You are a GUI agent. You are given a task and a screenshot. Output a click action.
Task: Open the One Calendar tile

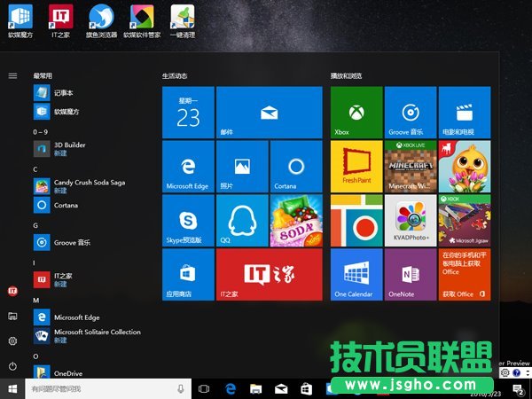[356, 275]
